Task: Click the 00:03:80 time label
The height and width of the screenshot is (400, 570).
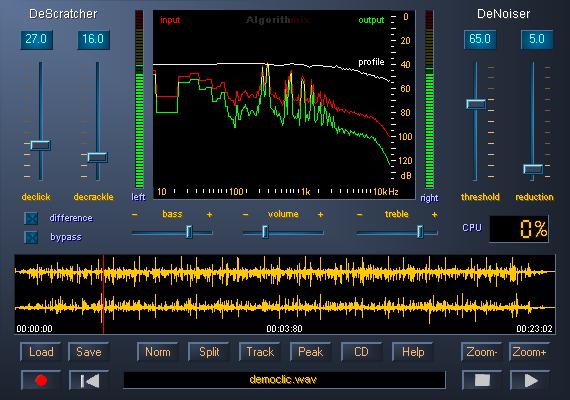Action: pyautogui.click(x=284, y=329)
